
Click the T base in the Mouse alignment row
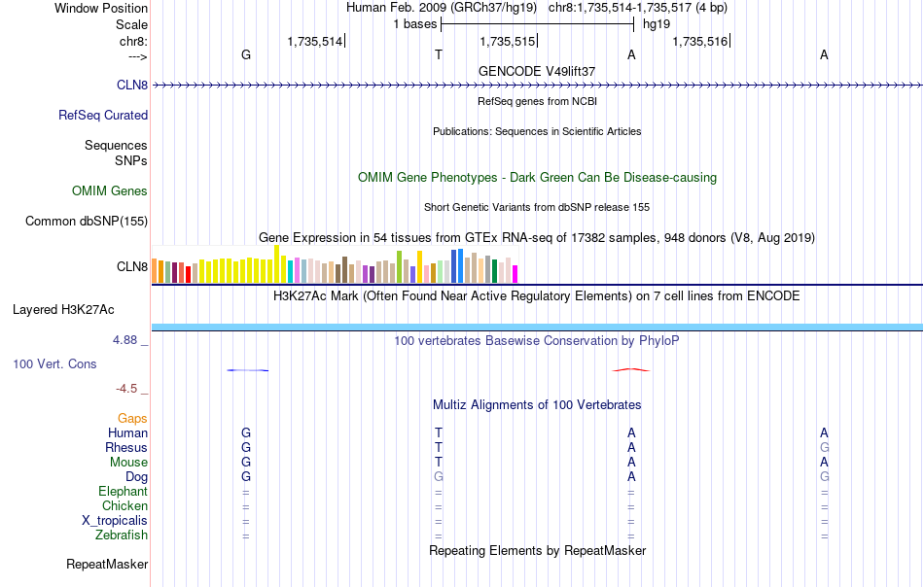coord(439,463)
